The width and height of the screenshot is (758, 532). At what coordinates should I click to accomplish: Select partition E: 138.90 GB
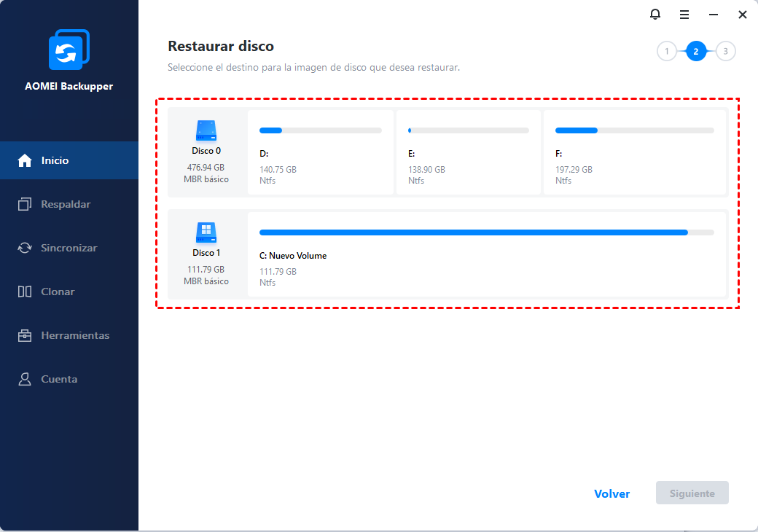click(468, 153)
